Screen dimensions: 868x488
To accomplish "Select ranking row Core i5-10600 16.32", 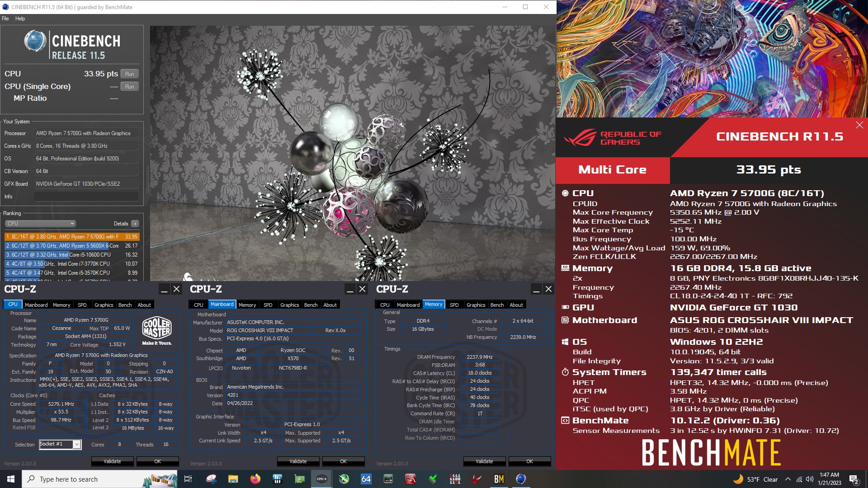I will click(72, 255).
